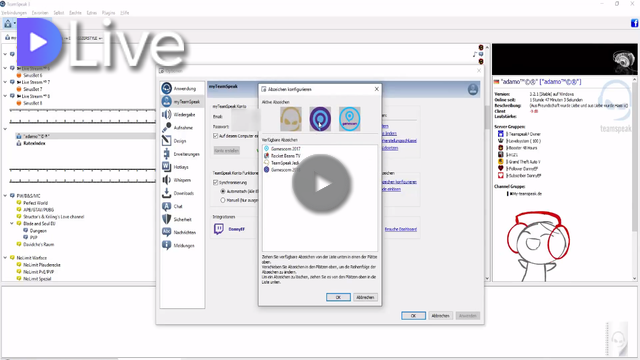The width and height of the screenshot is (640, 360).
Task: Open the Aufnahme capture settings
Action: click(x=178, y=128)
